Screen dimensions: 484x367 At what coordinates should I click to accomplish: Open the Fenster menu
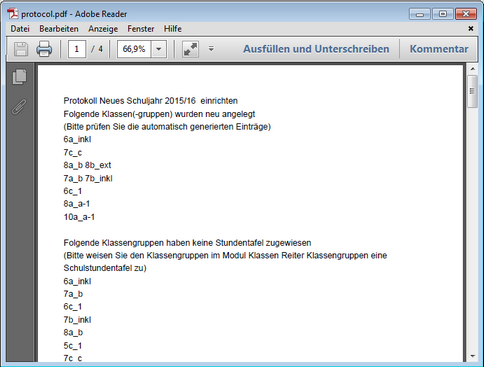[x=141, y=29]
